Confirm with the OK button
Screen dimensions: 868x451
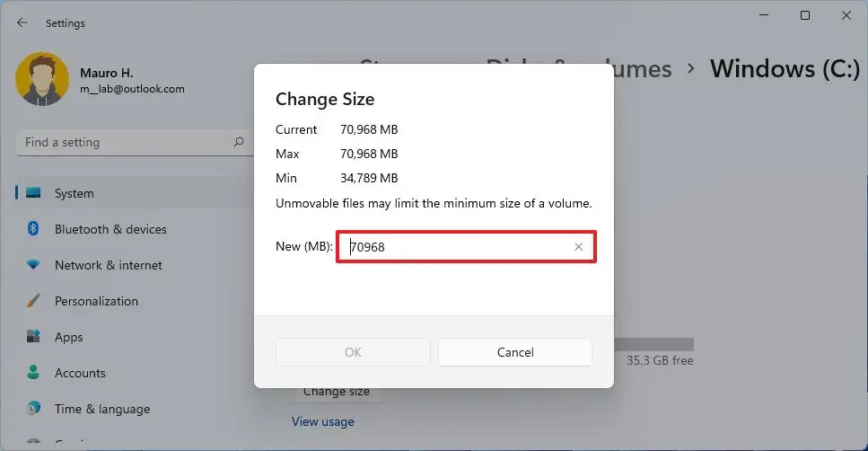click(x=353, y=352)
